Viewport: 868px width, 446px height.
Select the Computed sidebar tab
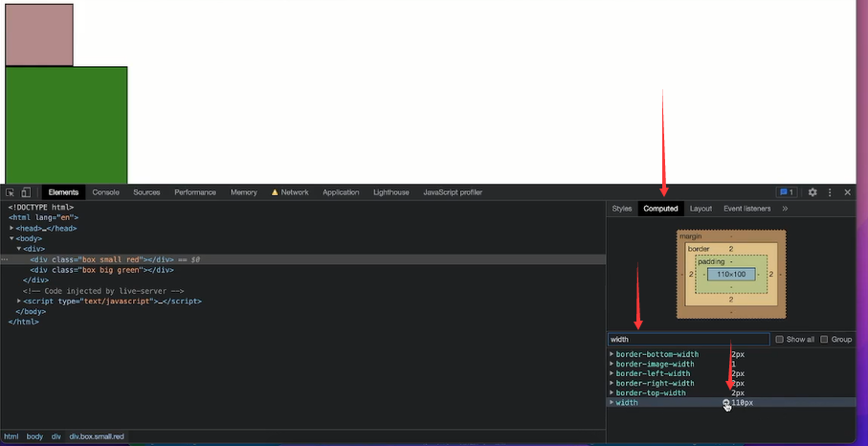point(660,209)
